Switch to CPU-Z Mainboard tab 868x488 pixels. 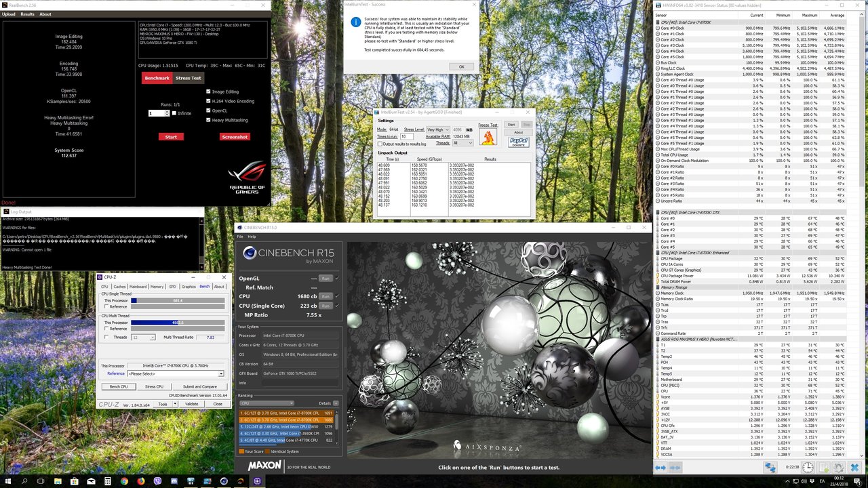(138, 287)
